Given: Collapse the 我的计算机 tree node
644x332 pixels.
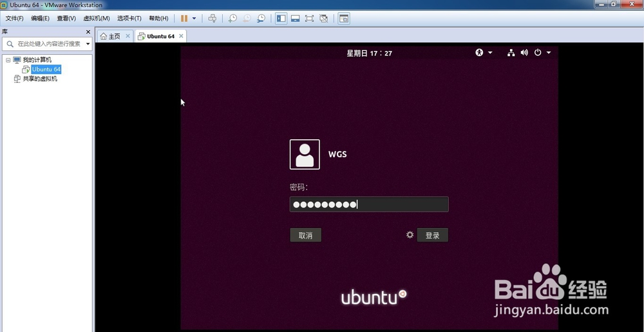Looking at the screenshot, I should [x=8, y=60].
